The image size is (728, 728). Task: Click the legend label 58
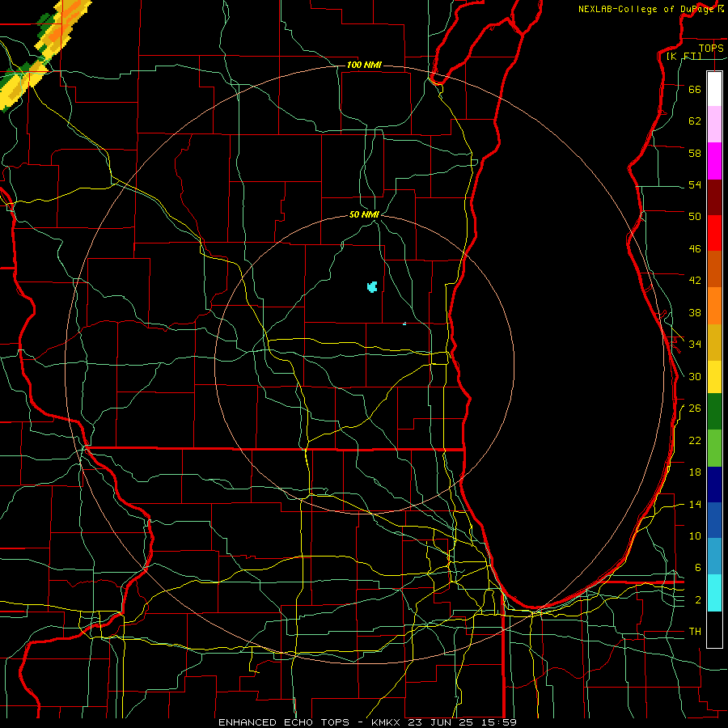click(695, 153)
